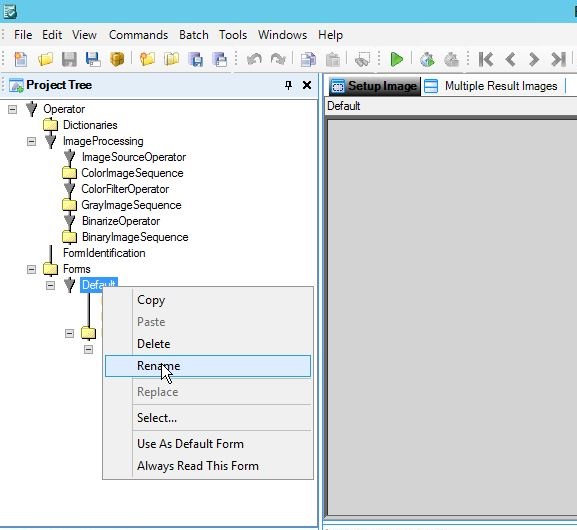Select the BinarizeOperator tree item

[x=121, y=221]
